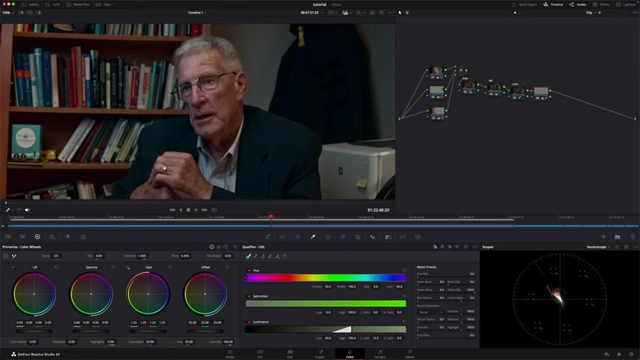Toggle the Lightbox view button
Viewport: 640px width, 360px height.
point(627,4)
